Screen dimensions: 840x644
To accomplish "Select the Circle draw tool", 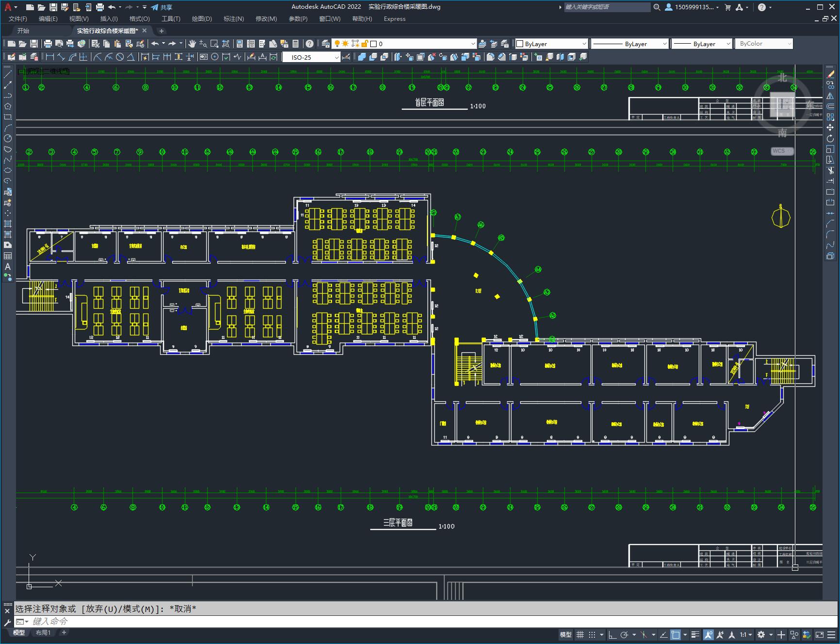I will (8, 138).
